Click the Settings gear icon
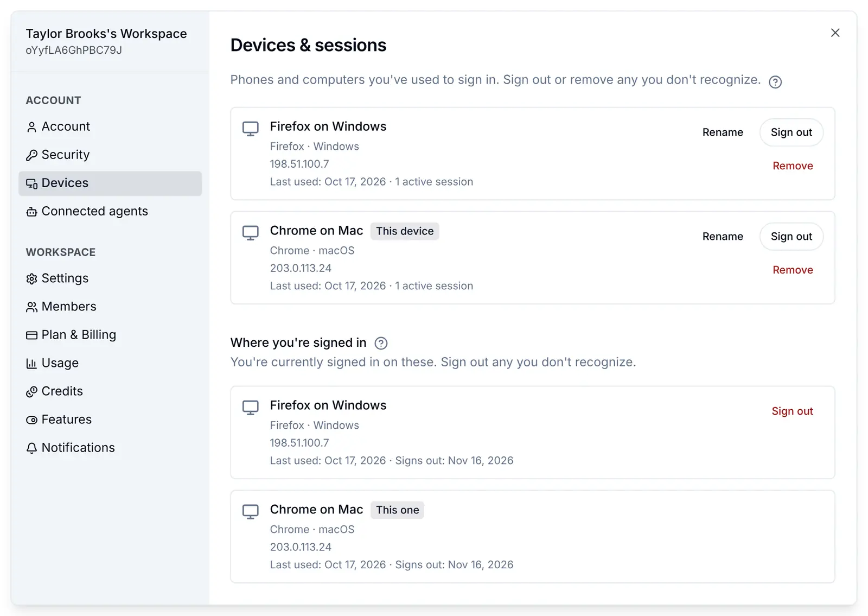The height and width of the screenshot is (616, 868). (x=31, y=278)
